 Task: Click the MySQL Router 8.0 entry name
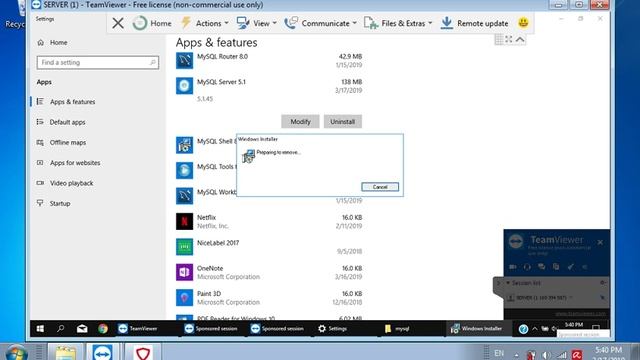(x=222, y=56)
